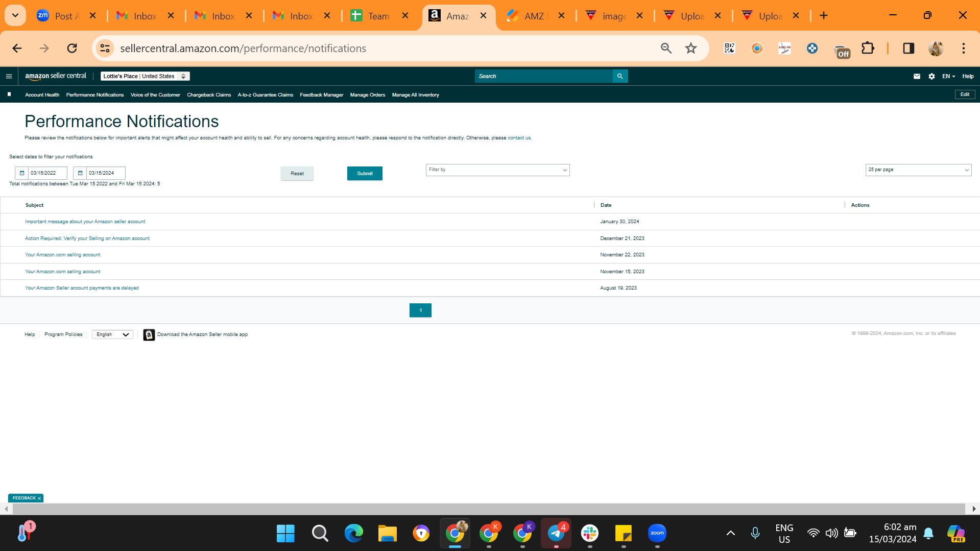The image size is (980, 551).
Task: Open the English language selector in footer
Action: click(x=112, y=334)
